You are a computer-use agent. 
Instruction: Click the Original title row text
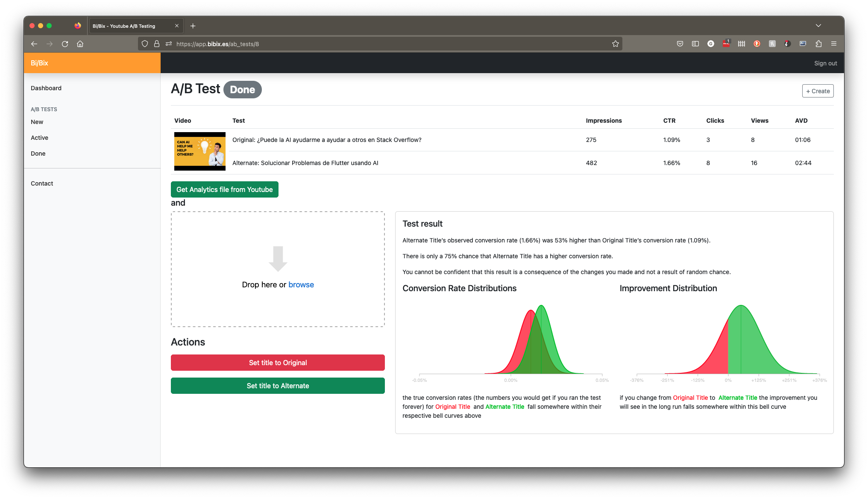pyautogui.click(x=327, y=140)
